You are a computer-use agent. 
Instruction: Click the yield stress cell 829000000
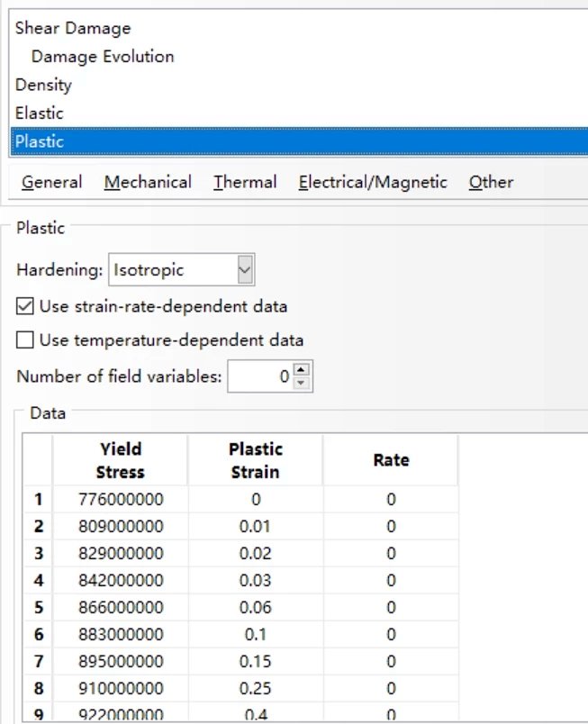coord(121,553)
